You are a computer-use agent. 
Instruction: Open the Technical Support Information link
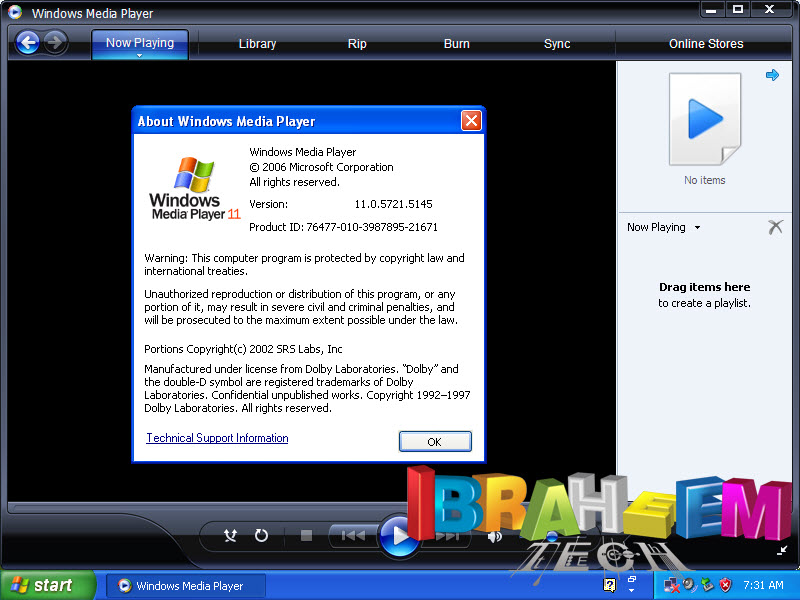(217, 438)
